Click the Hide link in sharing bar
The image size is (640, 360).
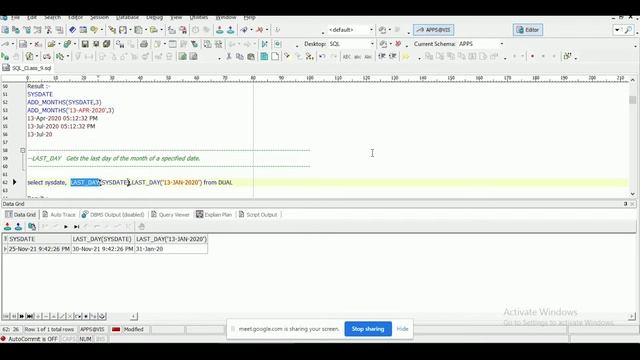(402, 329)
